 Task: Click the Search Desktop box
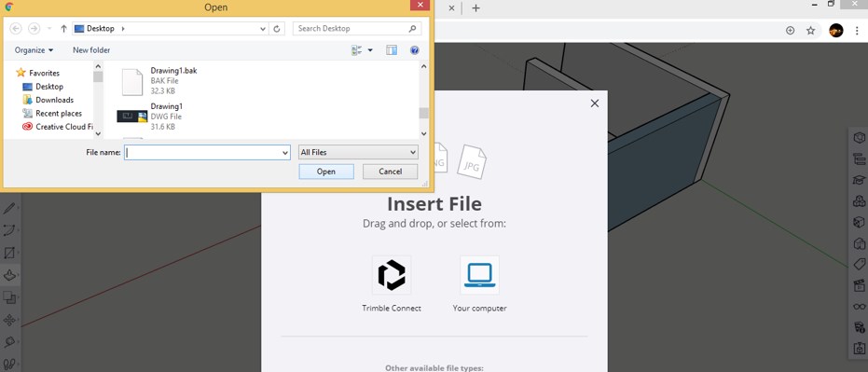pyautogui.click(x=356, y=28)
